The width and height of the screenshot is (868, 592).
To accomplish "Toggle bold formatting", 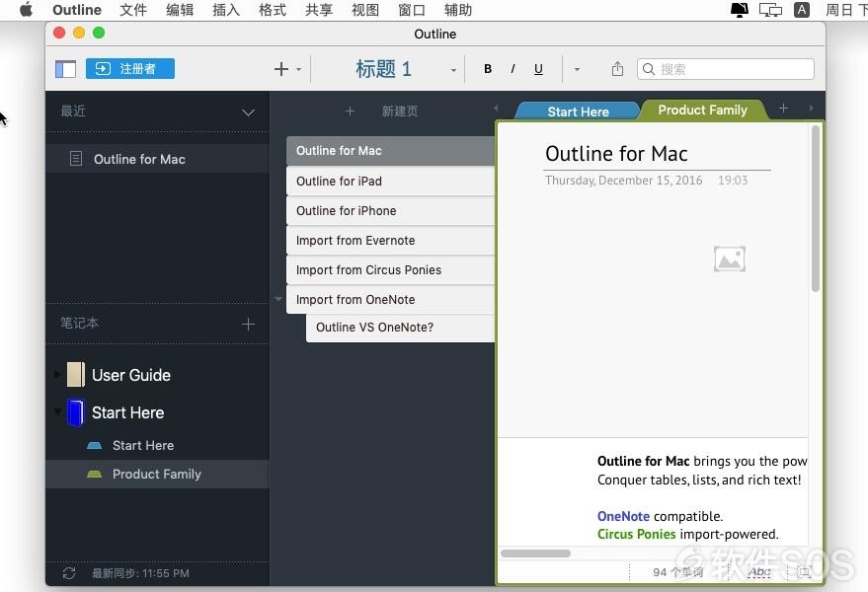I will (488, 69).
